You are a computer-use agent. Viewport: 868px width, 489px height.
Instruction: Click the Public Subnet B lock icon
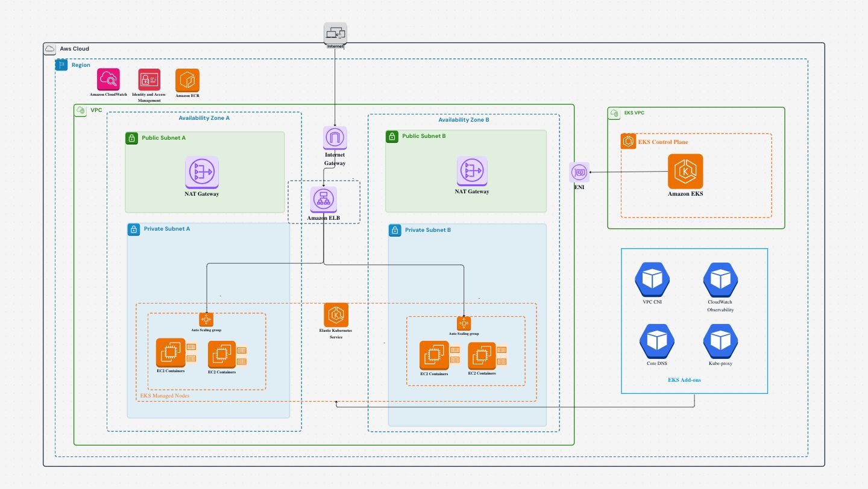pos(392,137)
